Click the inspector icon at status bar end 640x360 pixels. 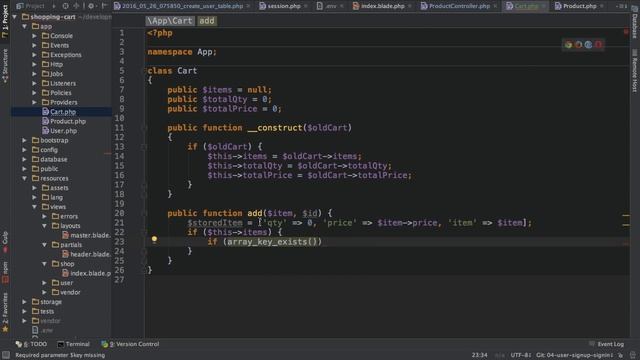point(633,355)
